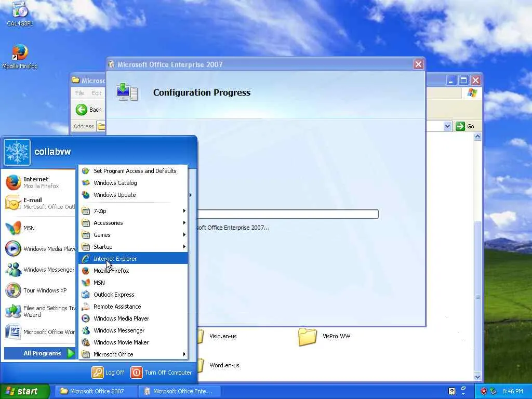
Task: Start Tour Windows XP
Action: 40,290
